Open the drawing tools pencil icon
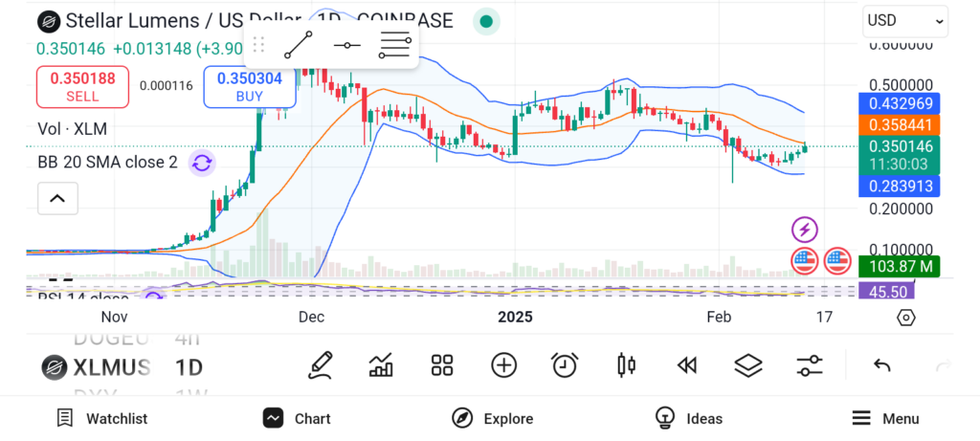980x441 pixels. [x=321, y=364]
